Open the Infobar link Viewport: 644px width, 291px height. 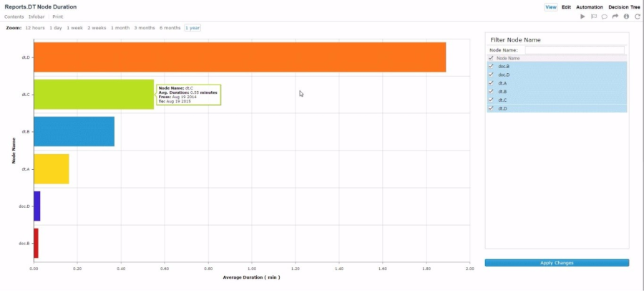(38, 16)
